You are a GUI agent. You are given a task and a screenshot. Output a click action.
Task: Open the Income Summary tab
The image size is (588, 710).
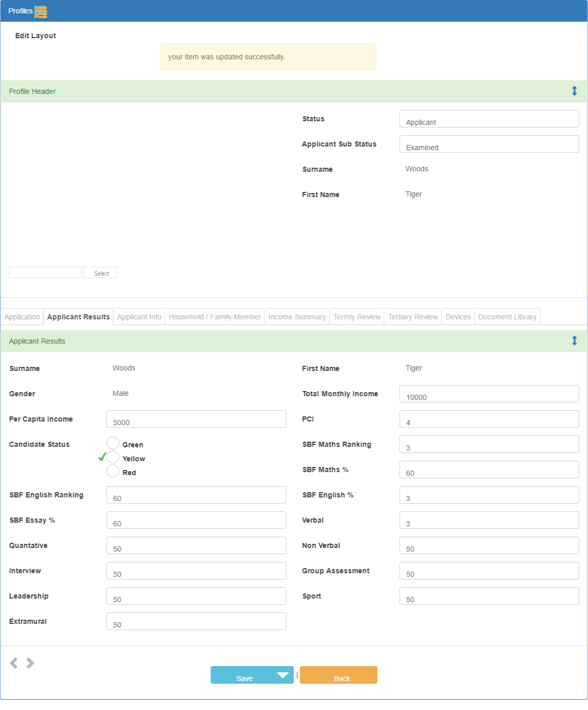tap(297, 317)
